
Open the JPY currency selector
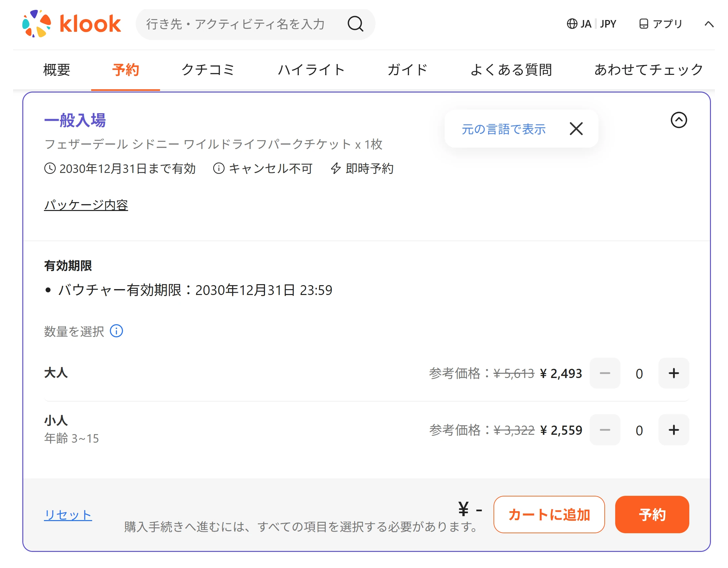(x=608, y=24)
